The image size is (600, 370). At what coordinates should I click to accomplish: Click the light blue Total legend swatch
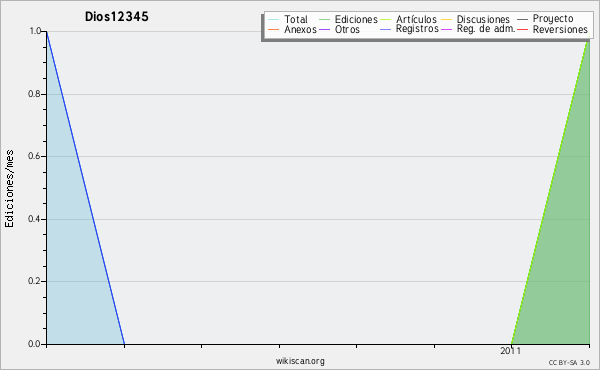tap(274, 20)
